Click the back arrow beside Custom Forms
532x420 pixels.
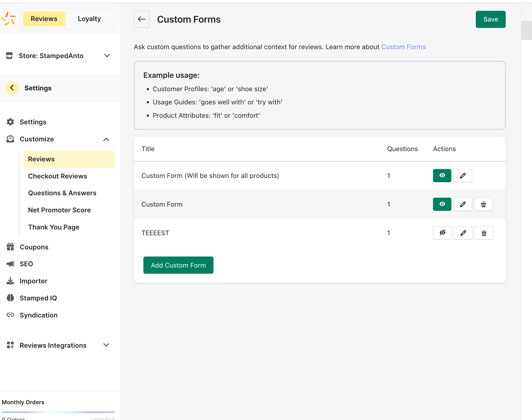click(142, 19)
